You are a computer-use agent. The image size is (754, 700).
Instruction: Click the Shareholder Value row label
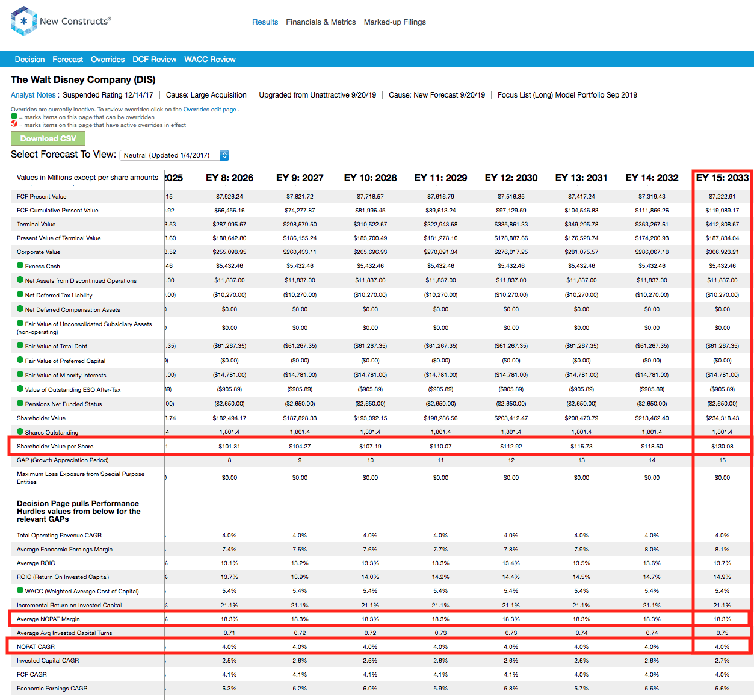[41, 418]
